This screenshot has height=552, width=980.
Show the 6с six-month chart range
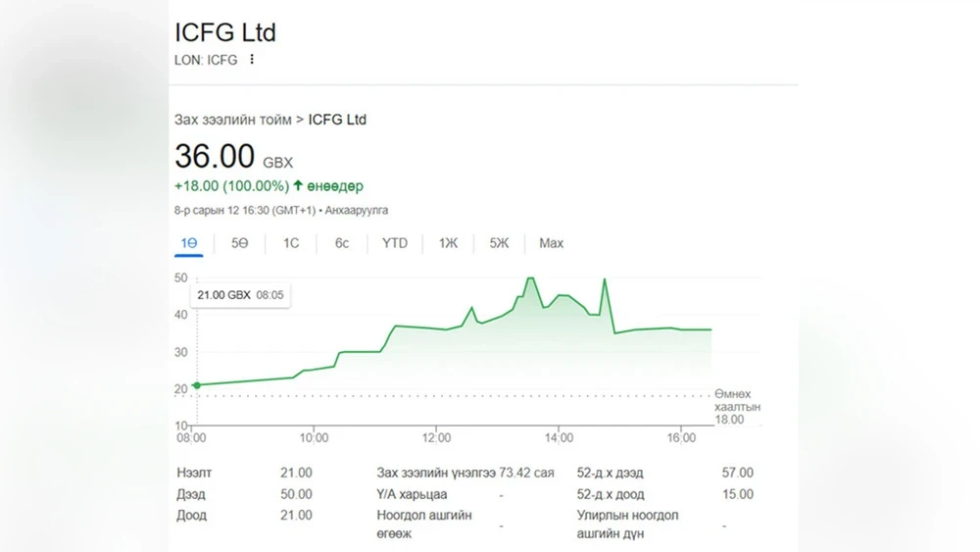(341, 243)
